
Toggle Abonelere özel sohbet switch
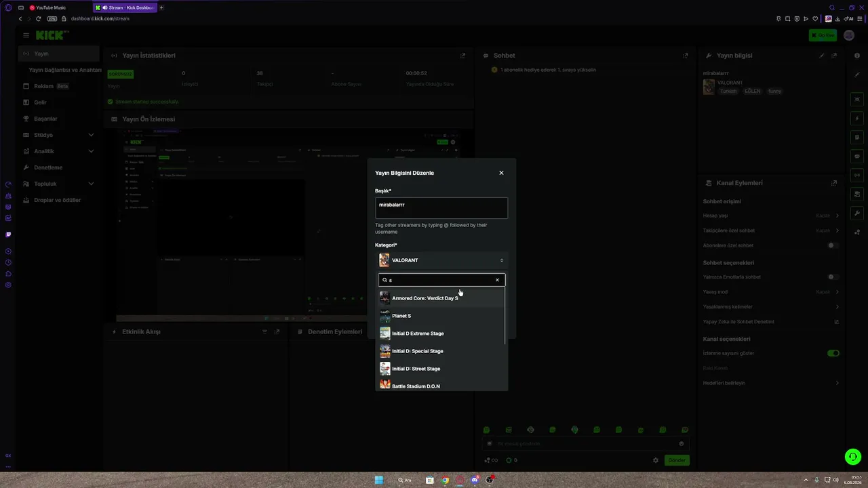point(833,245)
